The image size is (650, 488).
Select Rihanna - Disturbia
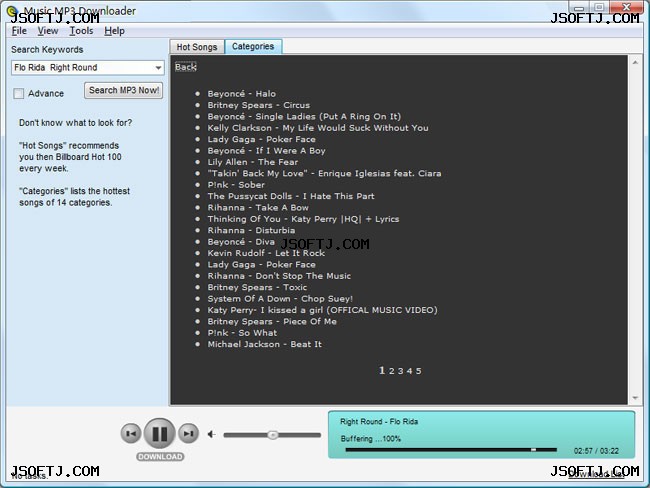tap(251, 231)
